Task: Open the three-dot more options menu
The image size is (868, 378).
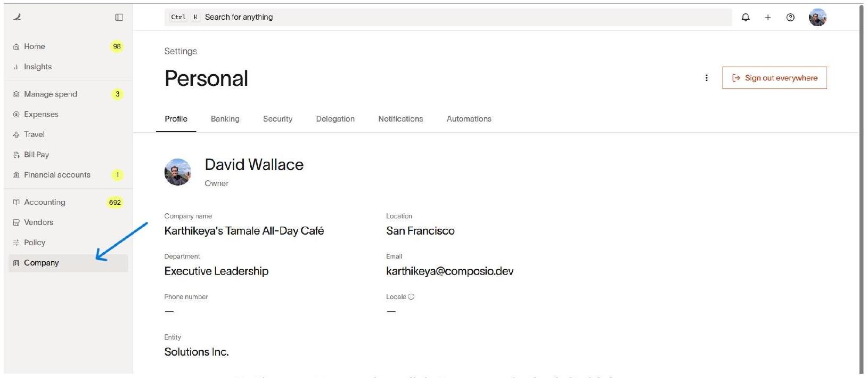Action: 707,78
